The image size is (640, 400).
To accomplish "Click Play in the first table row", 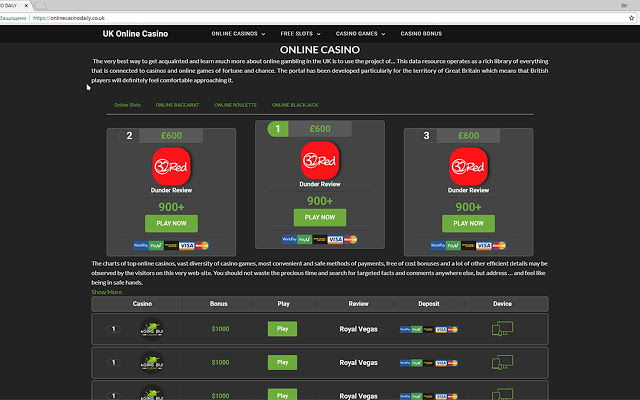I will pyautogui.click(x=282, y=329).
